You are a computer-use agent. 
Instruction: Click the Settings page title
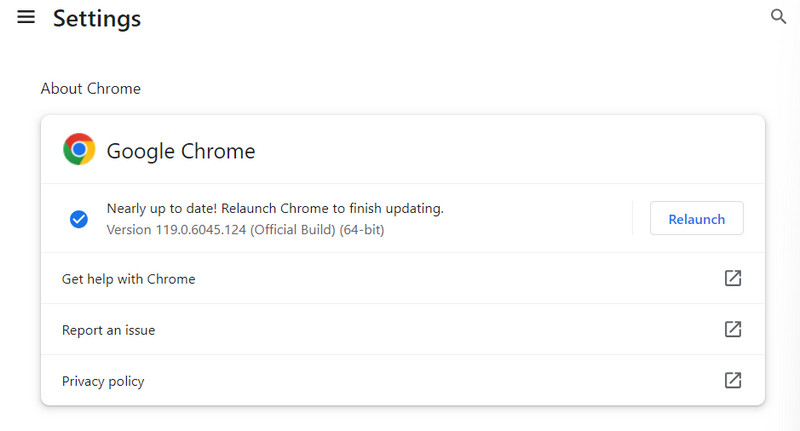[x=97, y=18]
